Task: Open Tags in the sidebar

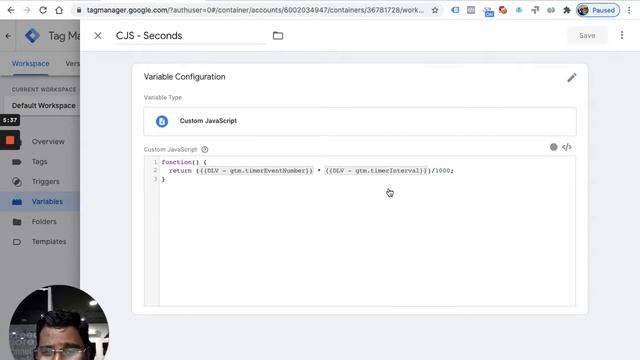Action: (x=40, y=162)
